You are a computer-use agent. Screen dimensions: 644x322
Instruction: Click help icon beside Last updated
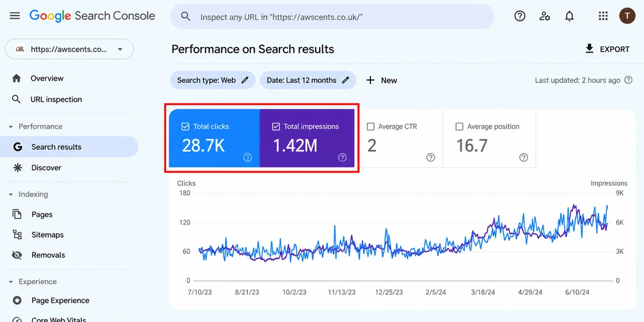[x=629, y=80]
